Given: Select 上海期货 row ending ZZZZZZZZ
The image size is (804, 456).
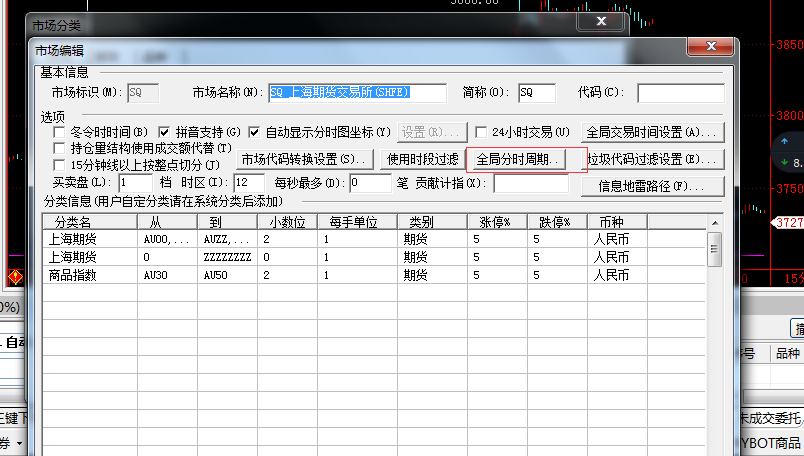Looking at the screenshot, I should click(374, 257).
